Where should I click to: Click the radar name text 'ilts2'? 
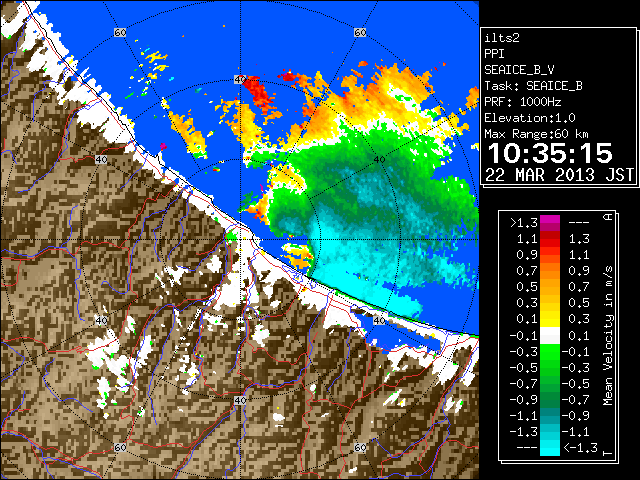(x=502, y=38)
